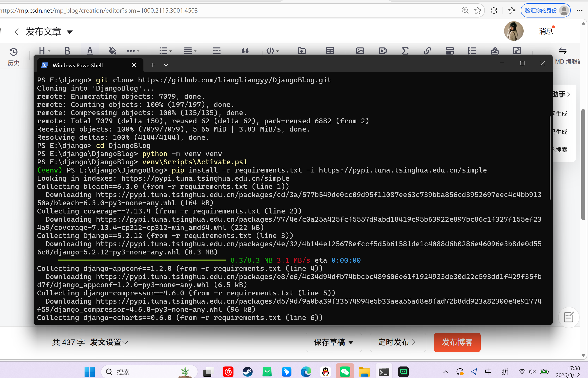Open the terminal profiles dropdown
Image resolution: width=588 pixels, height=378 pixels.
[x=166, y=65]
